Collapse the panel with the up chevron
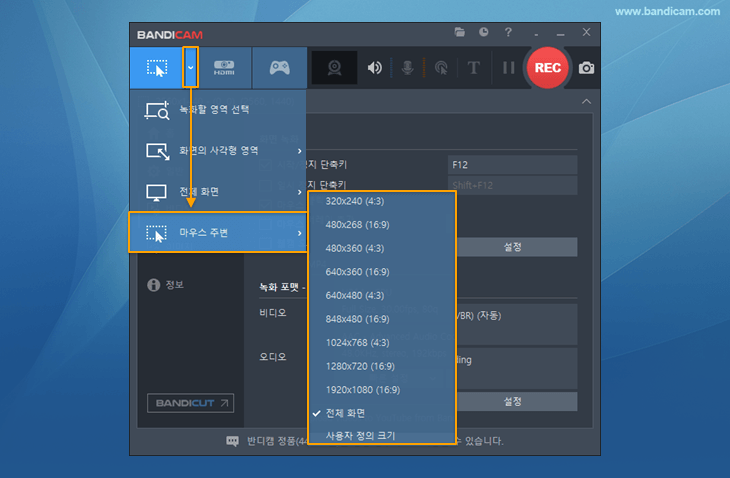The image size is (730, 478). 586,101
